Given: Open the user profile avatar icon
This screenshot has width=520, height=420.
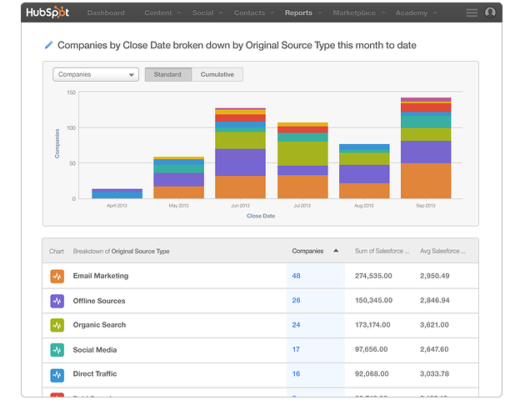Looking at the screenshot, I should click(x=491, y=12).
